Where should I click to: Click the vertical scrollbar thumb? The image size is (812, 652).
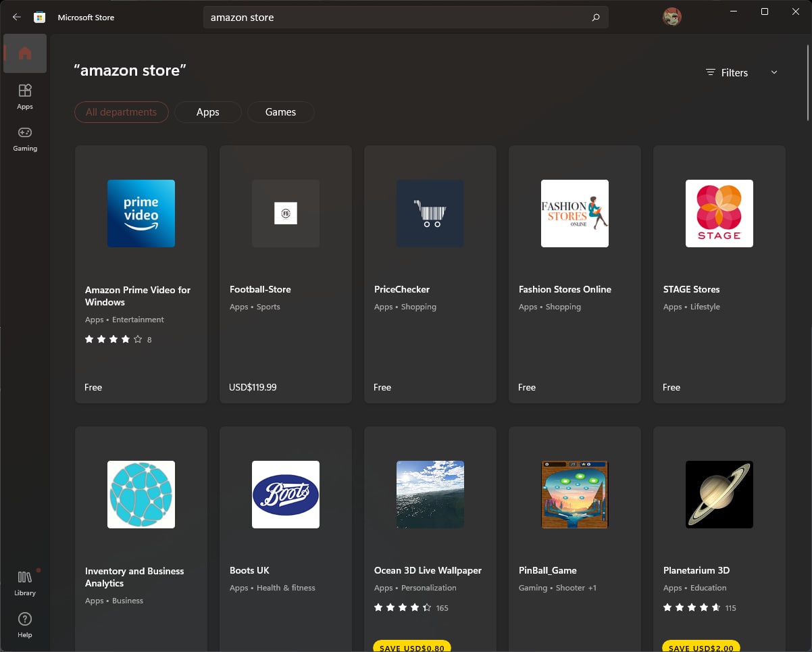click(x=808, y=81)
